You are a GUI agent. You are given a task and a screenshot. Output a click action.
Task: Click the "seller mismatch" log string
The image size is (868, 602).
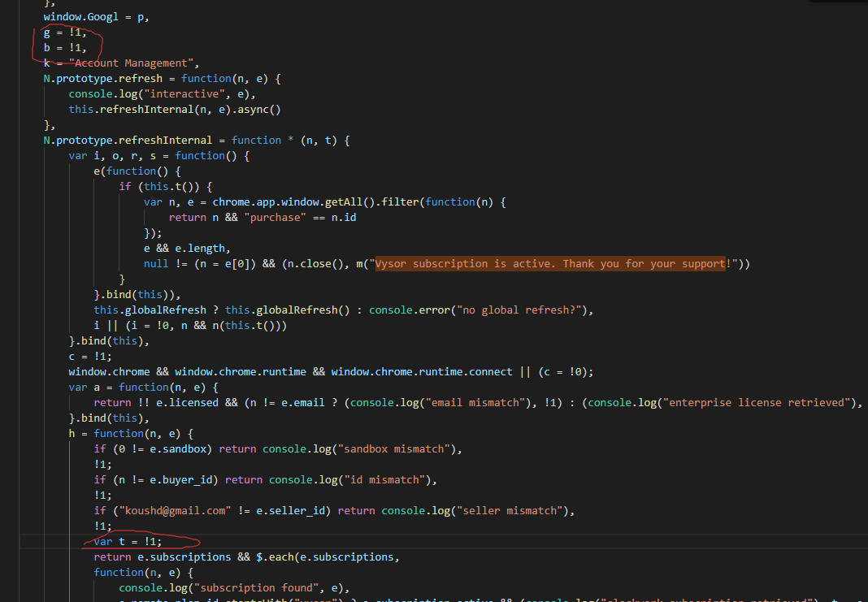click(x=510, y=511)
